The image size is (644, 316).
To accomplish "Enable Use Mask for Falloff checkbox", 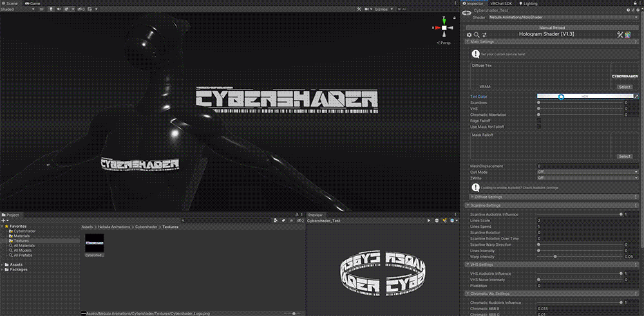I will click(x=539, y=127).
